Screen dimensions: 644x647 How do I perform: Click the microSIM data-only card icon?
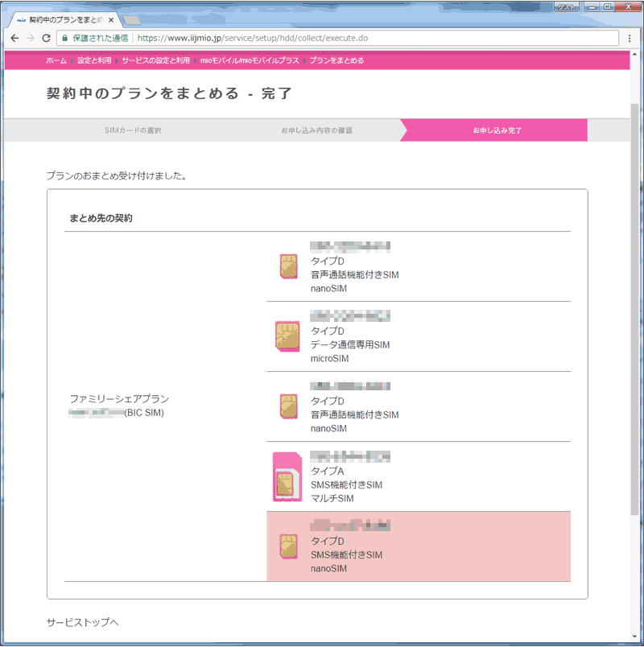coord(287,336)
